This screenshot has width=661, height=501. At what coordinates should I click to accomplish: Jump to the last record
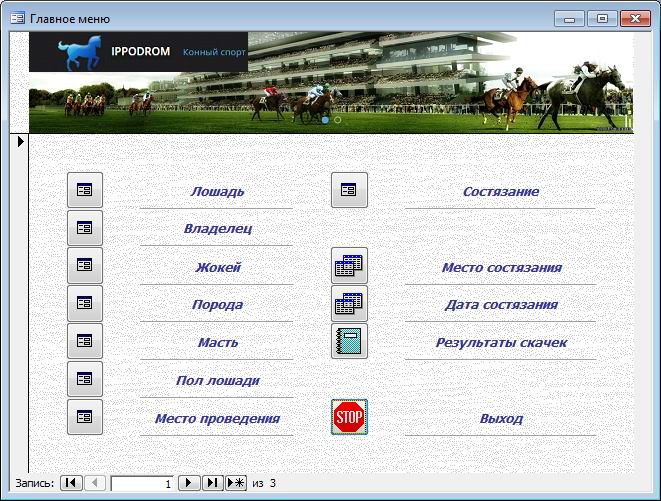[x=212, y=482]
